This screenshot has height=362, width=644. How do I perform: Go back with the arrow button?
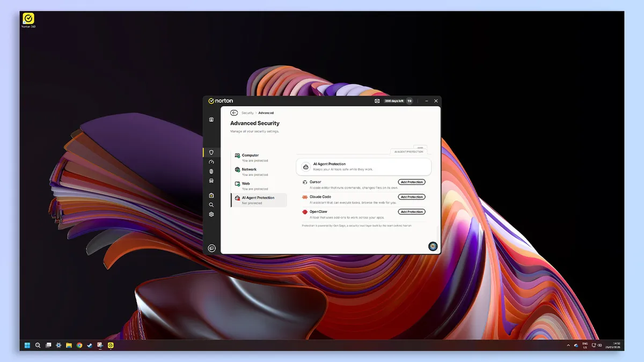pos(234,113)
